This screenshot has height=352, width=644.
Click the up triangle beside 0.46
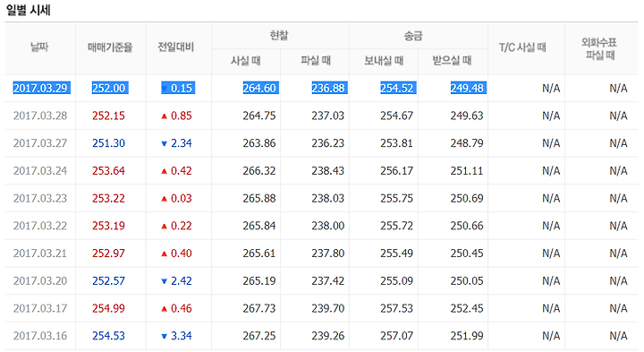(165, 309)
